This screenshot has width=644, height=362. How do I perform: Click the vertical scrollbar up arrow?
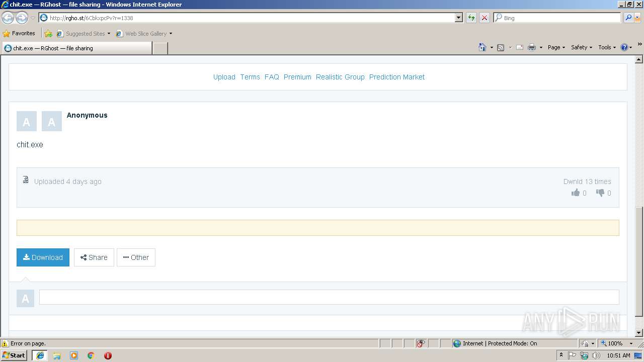pyautogui.click(x=639, y=59)
